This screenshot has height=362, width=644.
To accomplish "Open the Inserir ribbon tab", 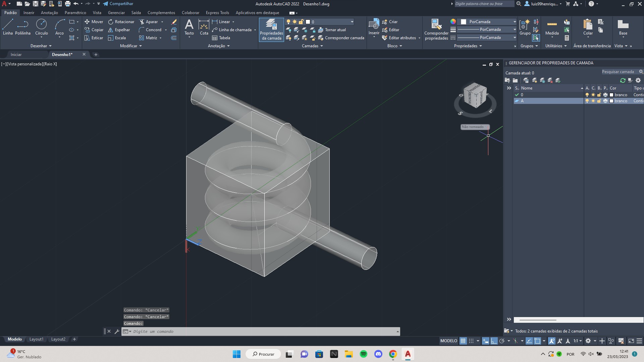I will [x=29, y=13].
